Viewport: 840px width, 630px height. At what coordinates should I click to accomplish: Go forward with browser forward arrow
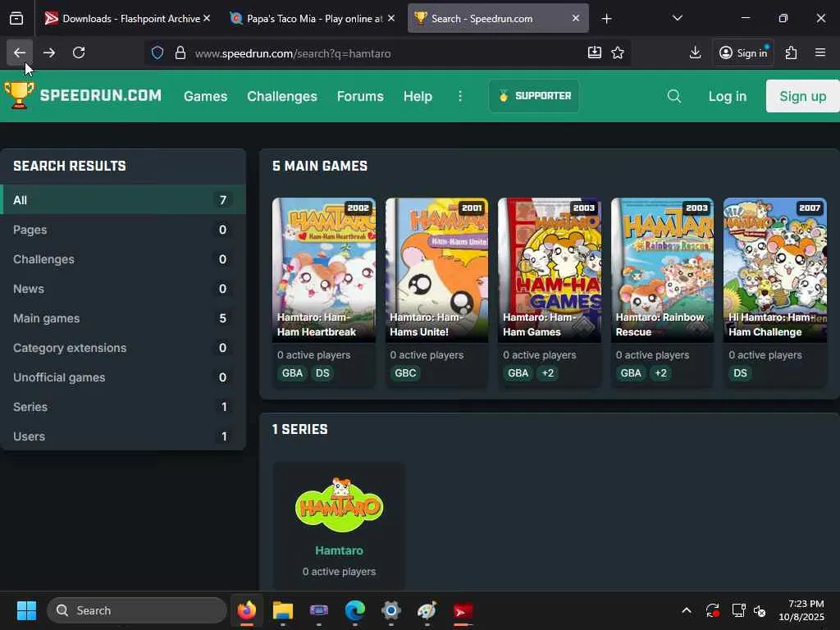[x=48, y=52]
